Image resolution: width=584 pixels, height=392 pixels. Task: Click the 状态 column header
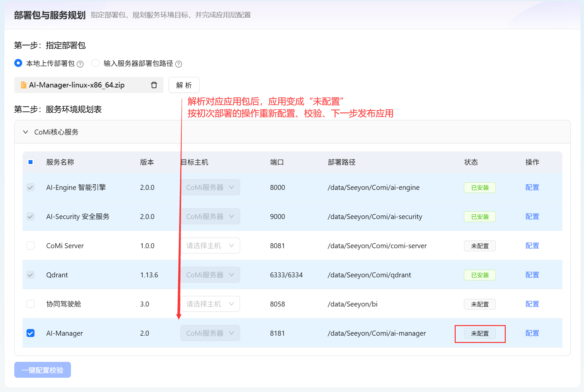click(x=471, y=162)
